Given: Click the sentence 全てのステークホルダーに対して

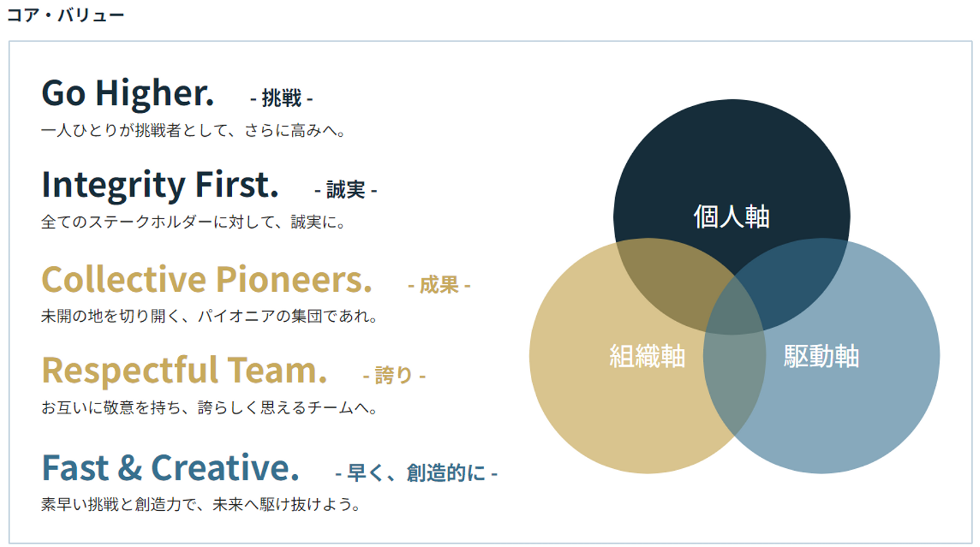Looking at the screenshot, I should [194, 222].
